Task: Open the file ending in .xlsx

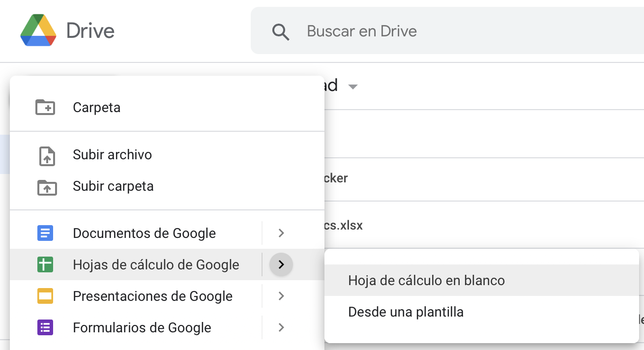Action: point(344,226)
